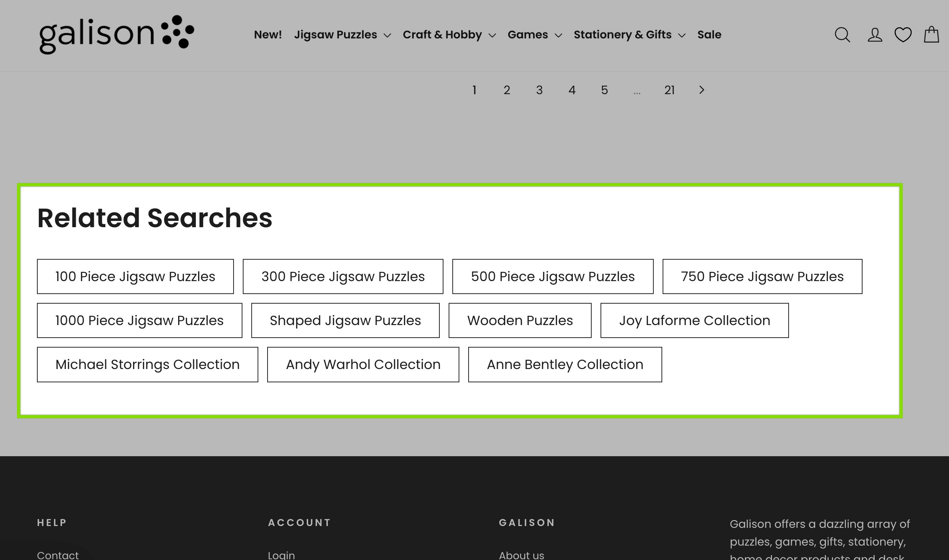Image resolution: width=949 pixels, height=560 pixels.
Task: Choose Shaped Jigsaw Puzzles search
Action: [345, 320]
